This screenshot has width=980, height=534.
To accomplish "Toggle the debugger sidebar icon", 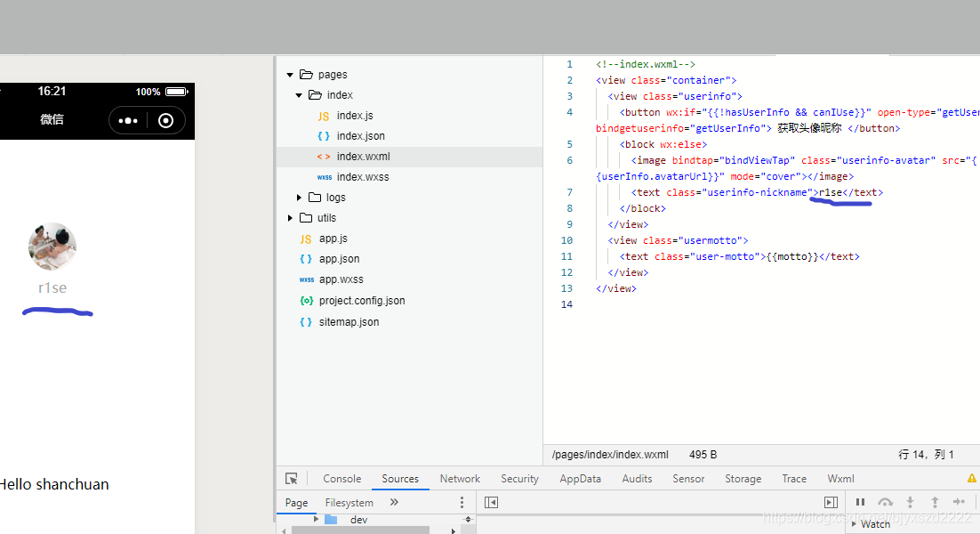I will click(x=831, y=502).
